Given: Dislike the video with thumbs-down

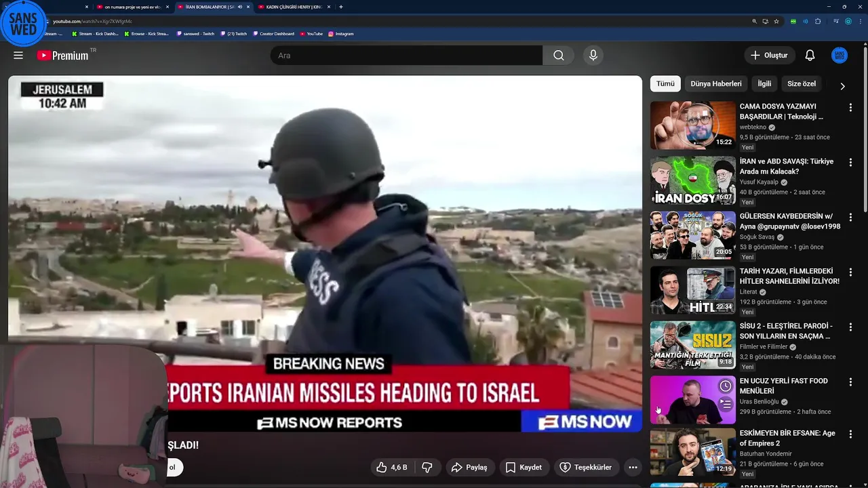Looking at the screenshot, I should pos(427,467).
